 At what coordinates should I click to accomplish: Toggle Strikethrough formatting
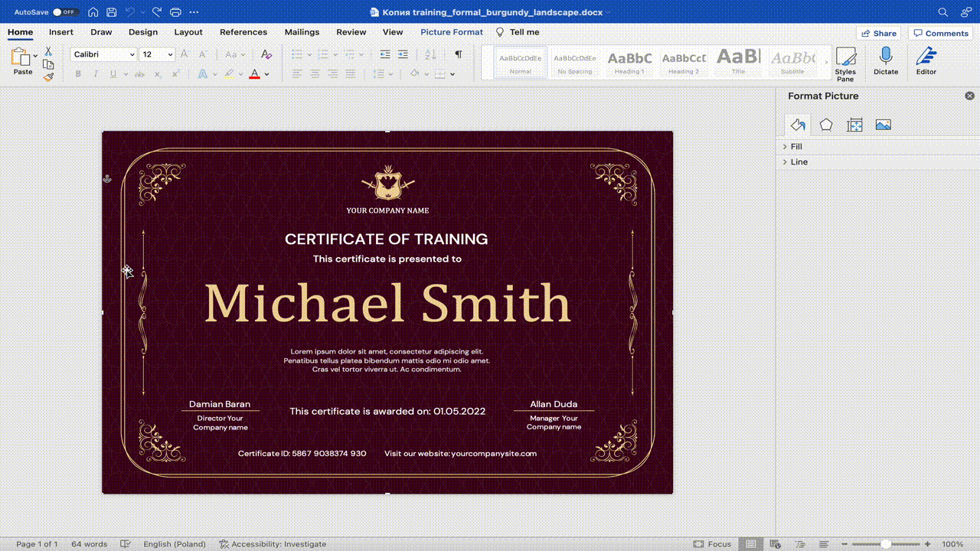click(139, 74)
